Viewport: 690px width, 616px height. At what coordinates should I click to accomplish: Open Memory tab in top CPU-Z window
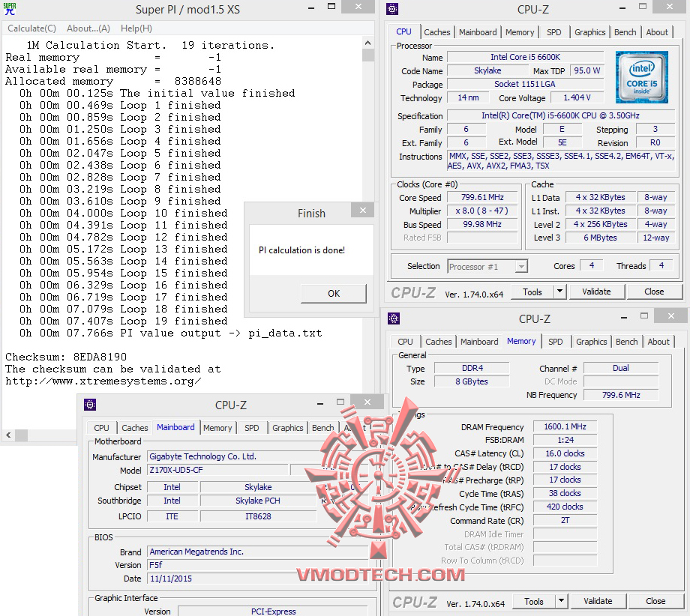click(520, 32)
